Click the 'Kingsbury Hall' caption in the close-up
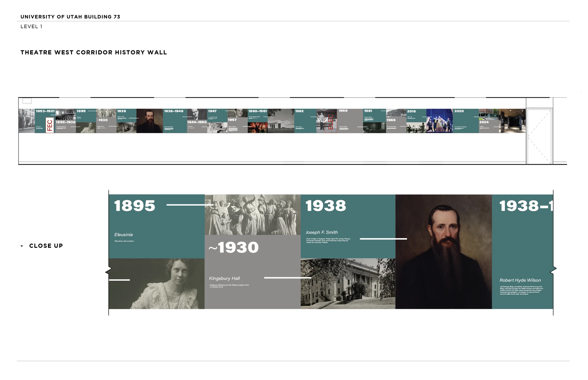Screen dimensions: 588x380 pyautogui.click(x=224, y=278)
